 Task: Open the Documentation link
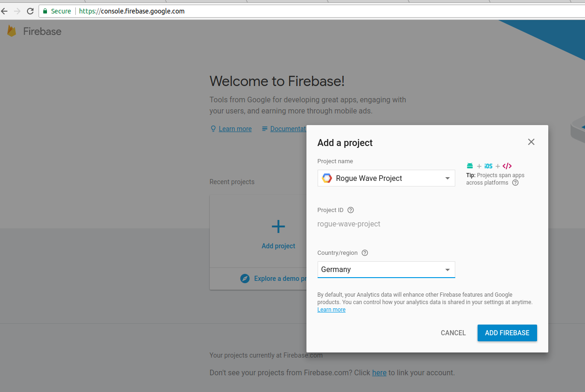click(x=288, y=129)
